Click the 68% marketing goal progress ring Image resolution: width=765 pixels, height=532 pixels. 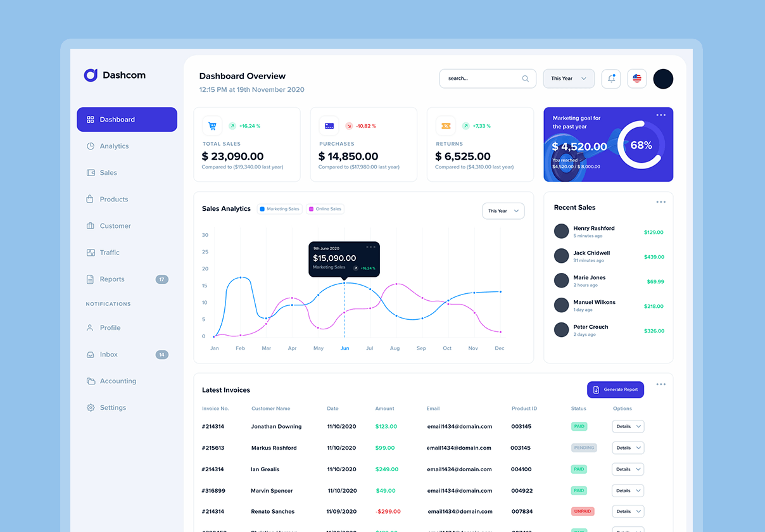(x=641, y=145)
